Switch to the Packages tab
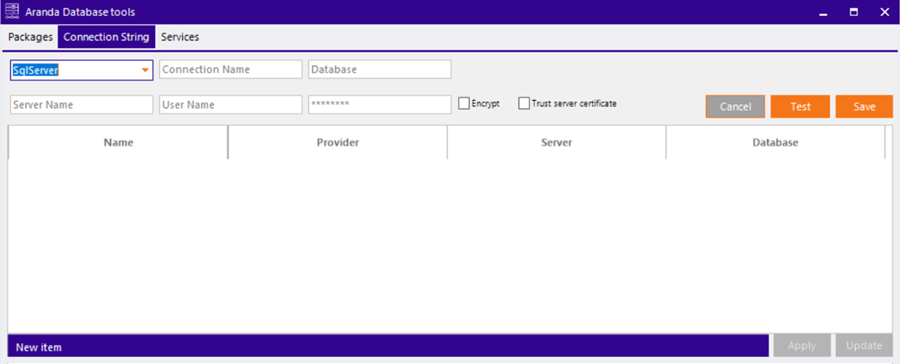900x364 pixels. click(30, 37)
